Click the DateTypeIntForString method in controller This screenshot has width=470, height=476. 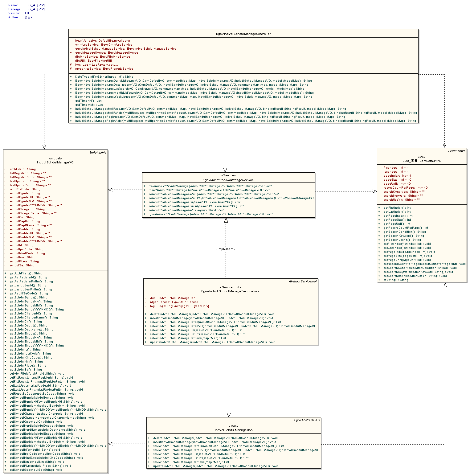pyautogui.click(x=104, y=77)
